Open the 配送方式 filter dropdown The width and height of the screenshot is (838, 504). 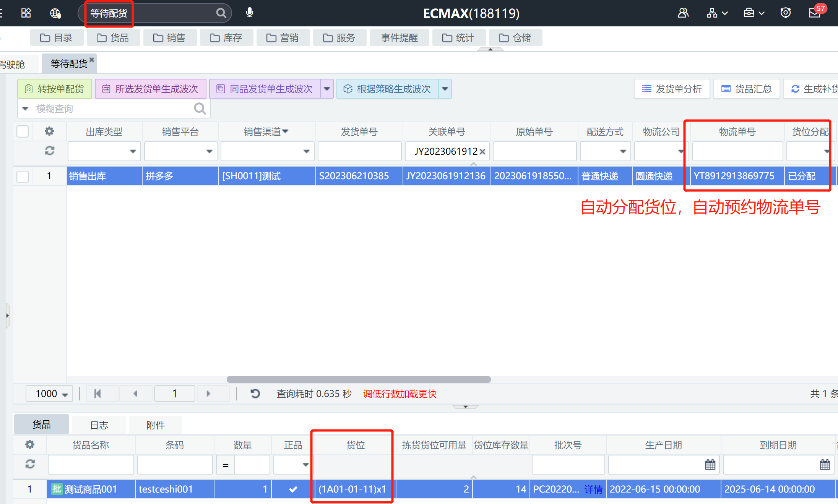623,151
